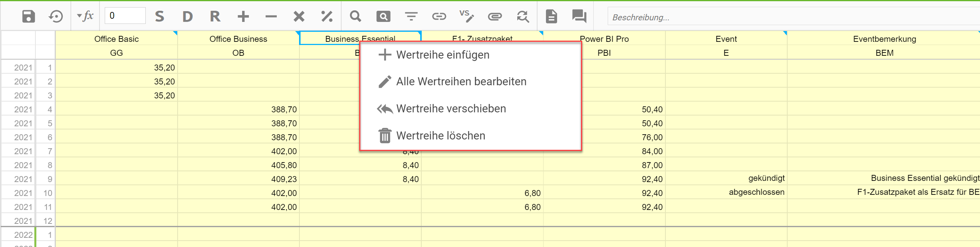Click the plus add icon

tap(243, 16)
